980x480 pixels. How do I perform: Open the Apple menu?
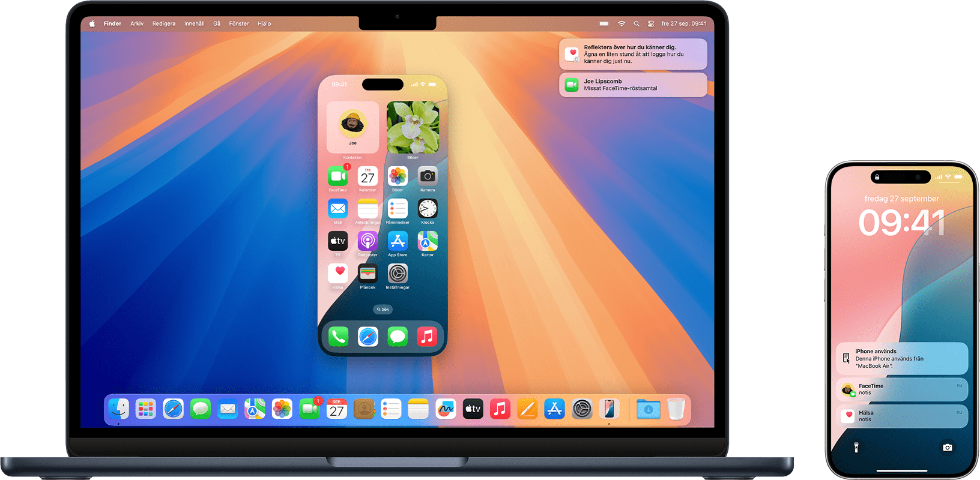click(92, 24)
